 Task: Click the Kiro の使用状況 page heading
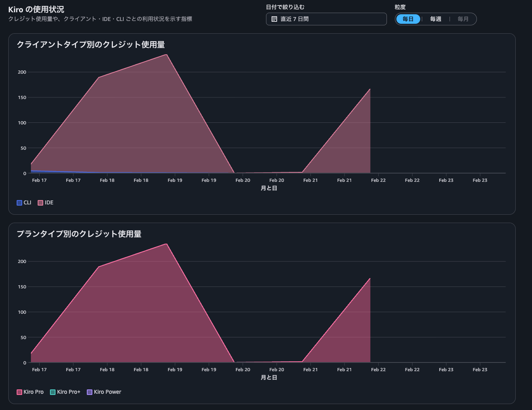[36, 10]
